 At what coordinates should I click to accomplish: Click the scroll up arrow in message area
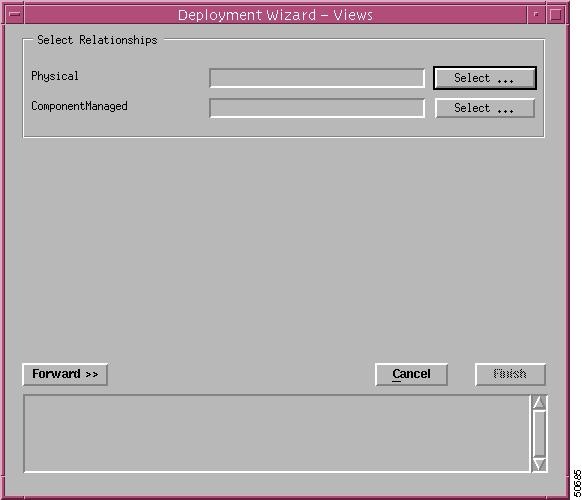click(x=539, y=402)
